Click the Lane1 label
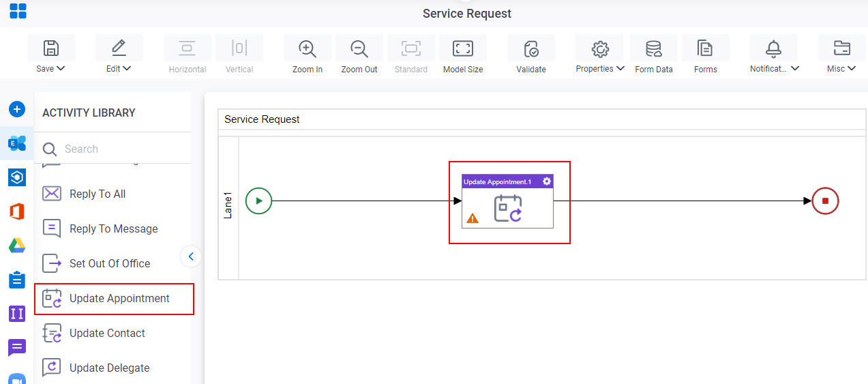This screenshot has width=868, height=384. [228, 205]
